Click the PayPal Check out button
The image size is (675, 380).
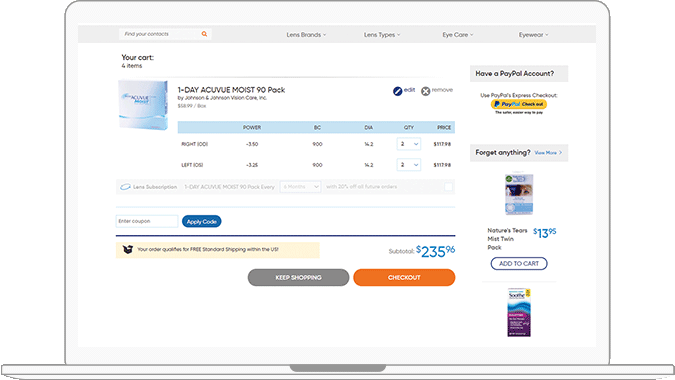[x=519, y=104]
